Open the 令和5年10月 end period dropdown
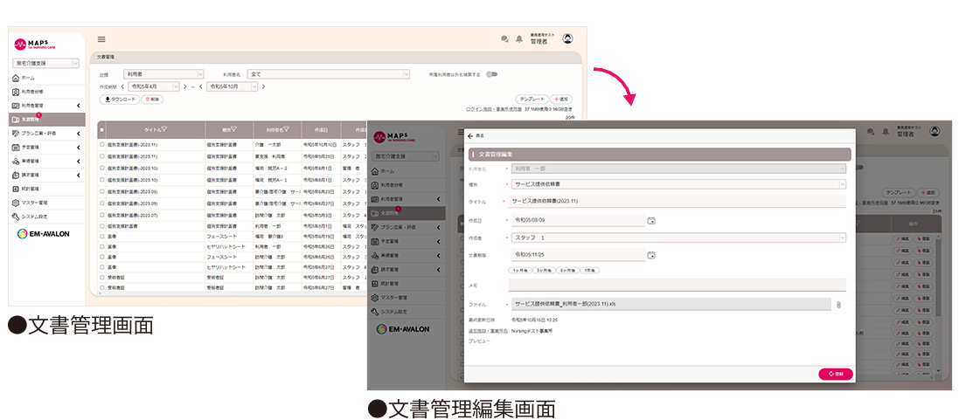 click(232, 86)
